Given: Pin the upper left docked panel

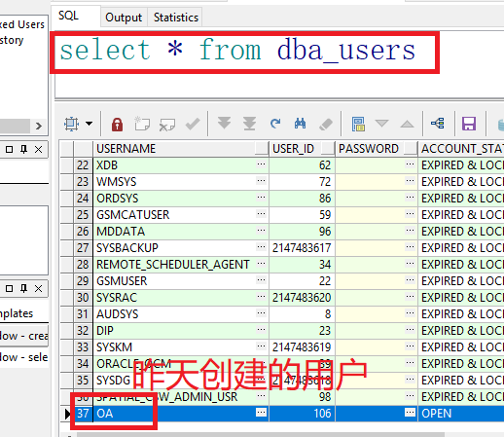Looking at the screenshot, I should tap(23, 149).
